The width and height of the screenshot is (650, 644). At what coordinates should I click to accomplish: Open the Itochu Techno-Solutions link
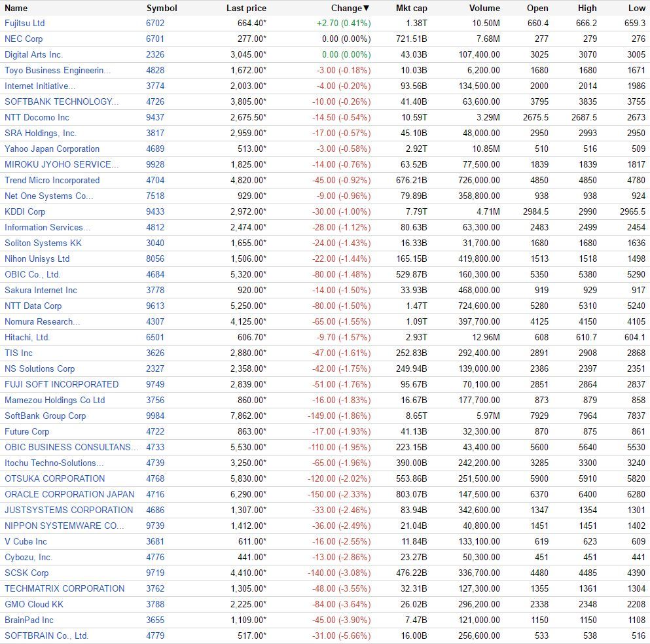click(54, 463)
